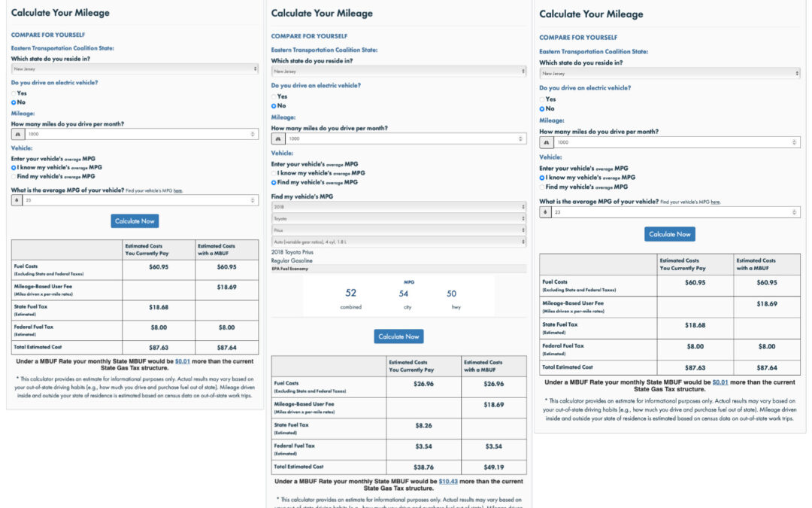
Task: Open the Auto transmission options dropdown
Action: coord(398,242)
